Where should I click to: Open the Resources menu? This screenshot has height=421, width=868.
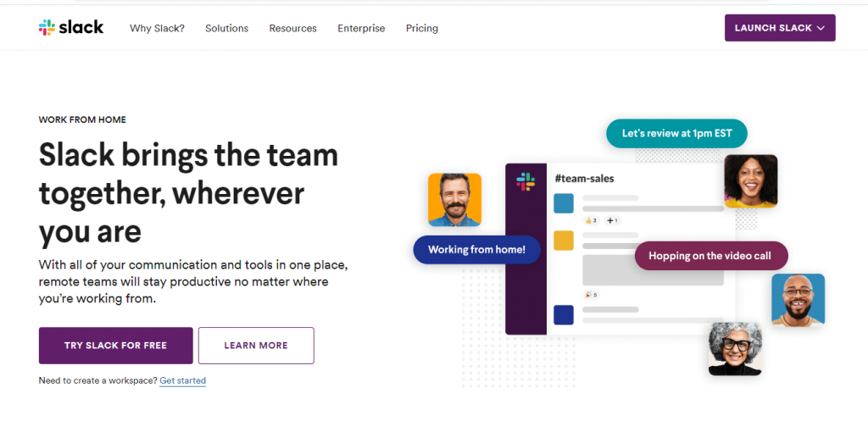coord(292,28)
